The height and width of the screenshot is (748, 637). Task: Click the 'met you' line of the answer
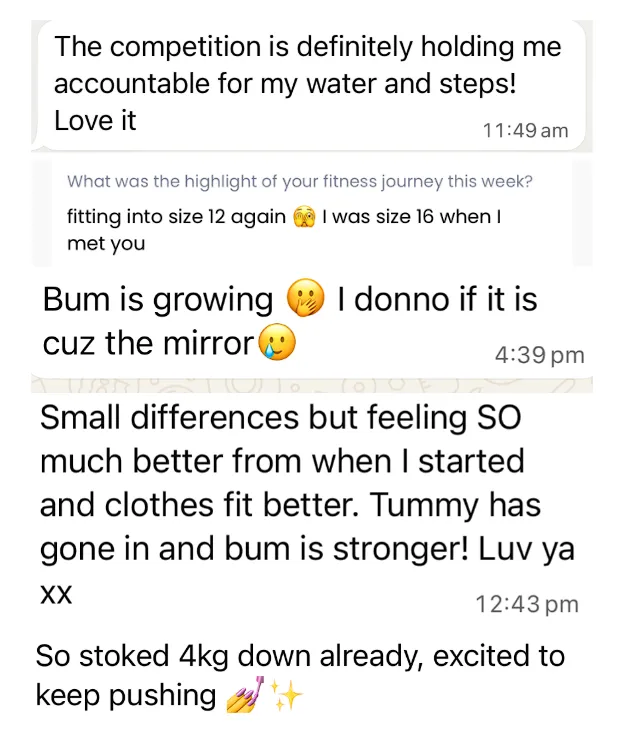coord(106,243)
